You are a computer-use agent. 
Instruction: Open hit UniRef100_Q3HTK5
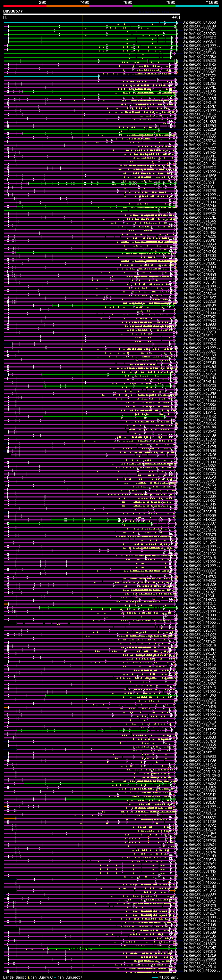click(x=199, y=64)
